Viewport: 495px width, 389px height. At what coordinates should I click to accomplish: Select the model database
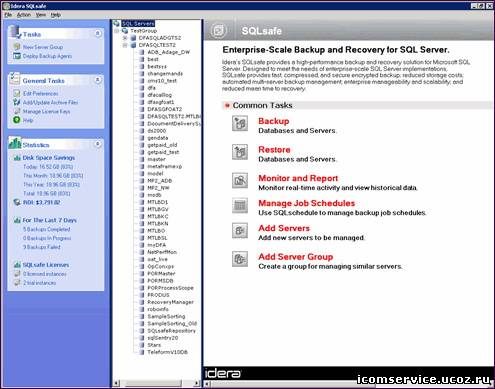pos(155,173)
